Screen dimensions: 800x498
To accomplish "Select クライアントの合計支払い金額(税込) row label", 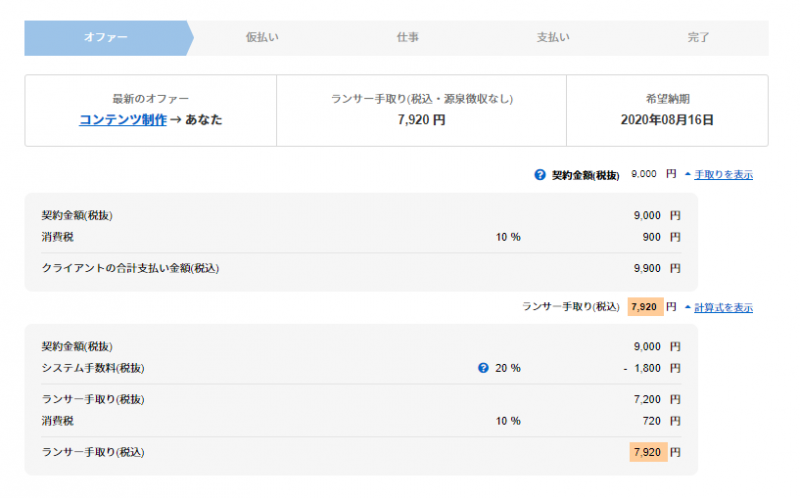I will point(130,268).
